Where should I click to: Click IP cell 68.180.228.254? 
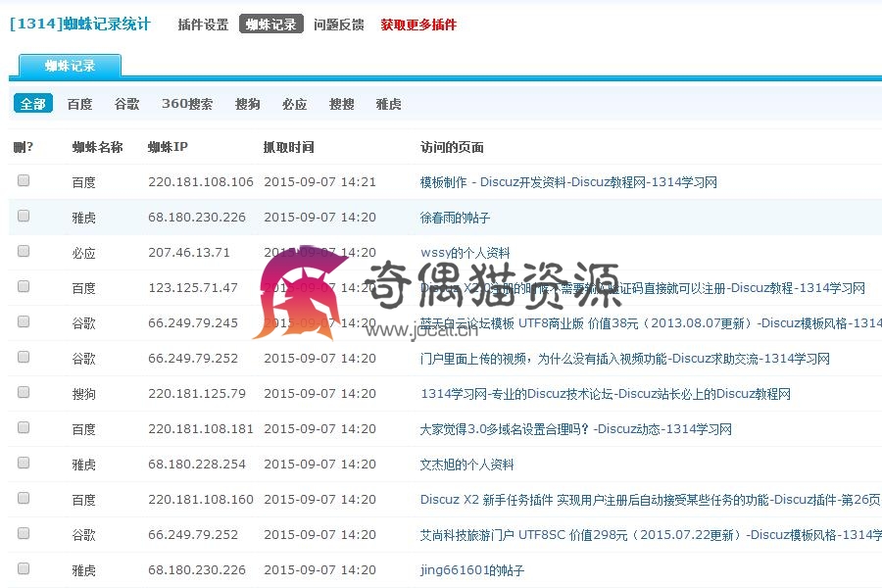coord(197,465)
